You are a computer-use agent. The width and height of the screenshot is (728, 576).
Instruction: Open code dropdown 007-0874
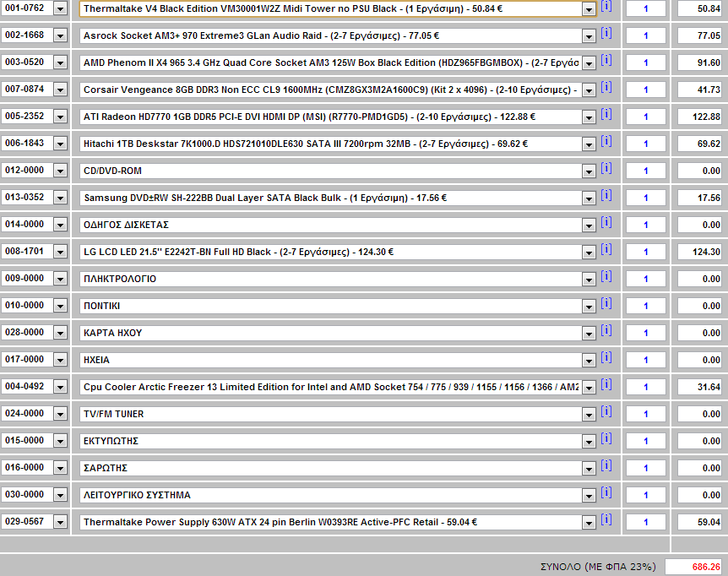[60, 90]
